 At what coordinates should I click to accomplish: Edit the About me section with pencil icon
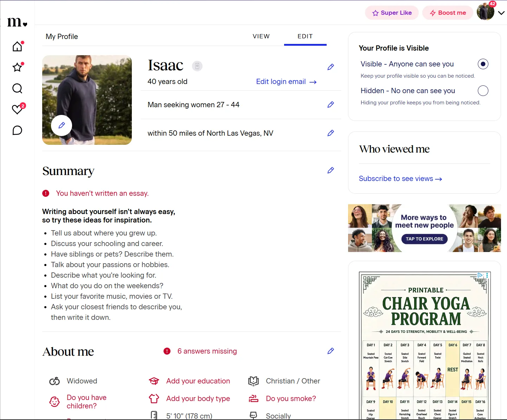[x=330, y=351]
